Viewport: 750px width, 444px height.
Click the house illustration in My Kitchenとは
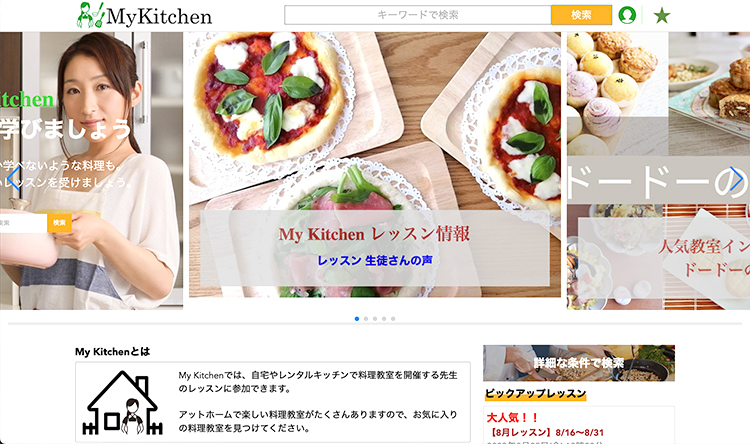tap(122, 402)
